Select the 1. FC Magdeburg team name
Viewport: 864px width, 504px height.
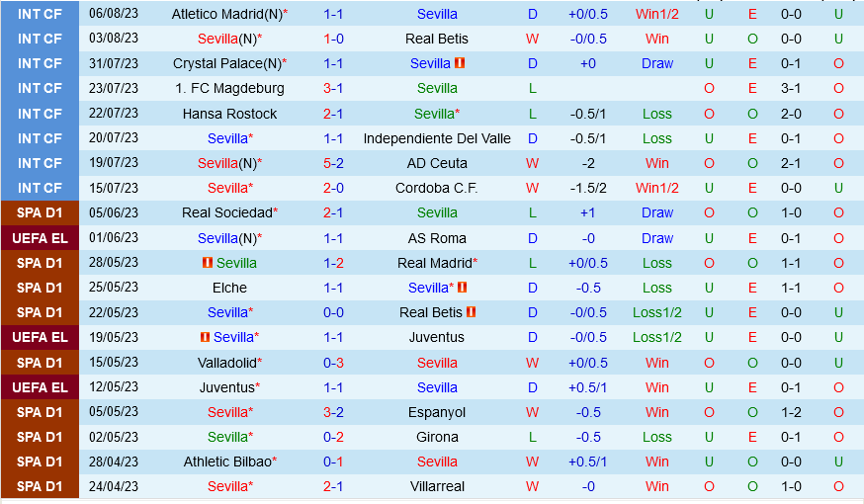pos(230,88)
